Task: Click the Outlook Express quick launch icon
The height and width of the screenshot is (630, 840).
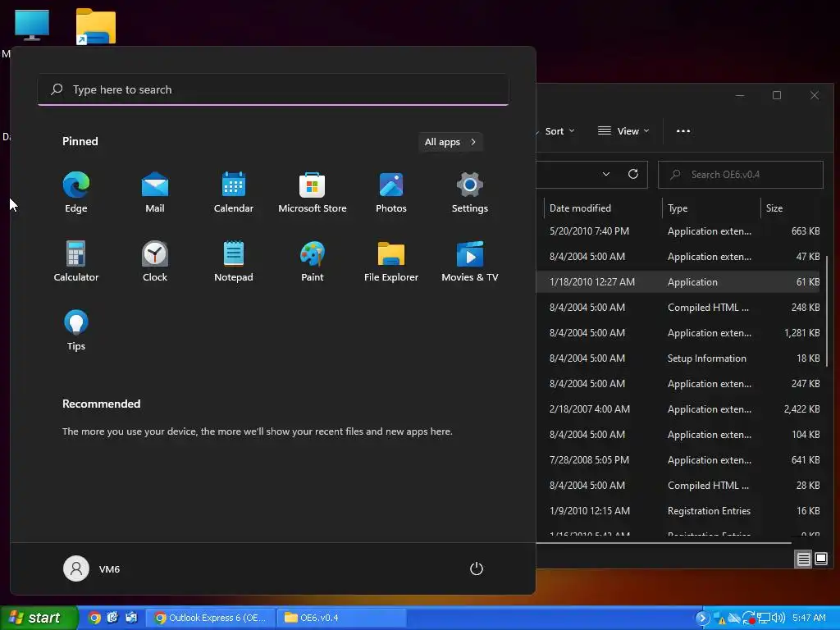Action: coord(130,618)
